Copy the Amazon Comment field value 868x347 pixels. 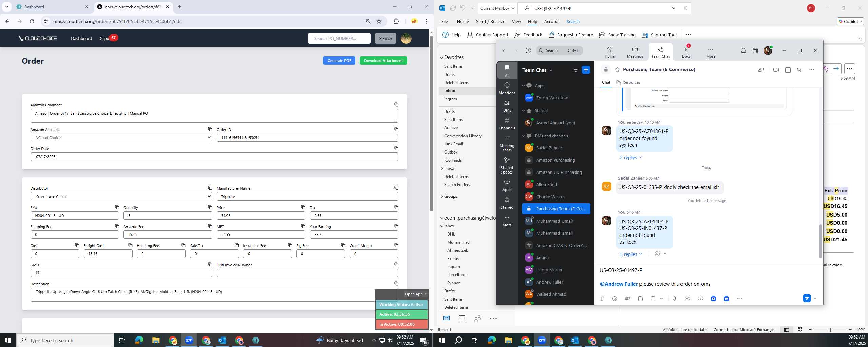[x=396, y=105]
